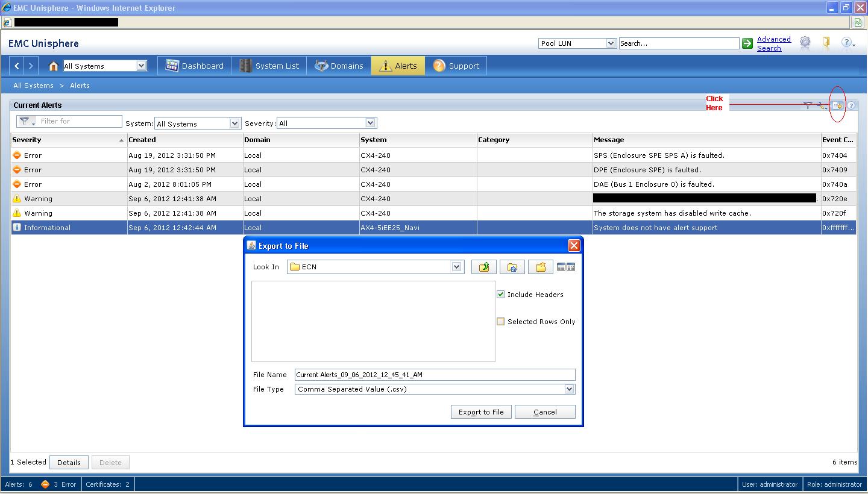Screen dimensions: 868x494
Task: Close the Export to File dialog
Action: tap(574, 245)
